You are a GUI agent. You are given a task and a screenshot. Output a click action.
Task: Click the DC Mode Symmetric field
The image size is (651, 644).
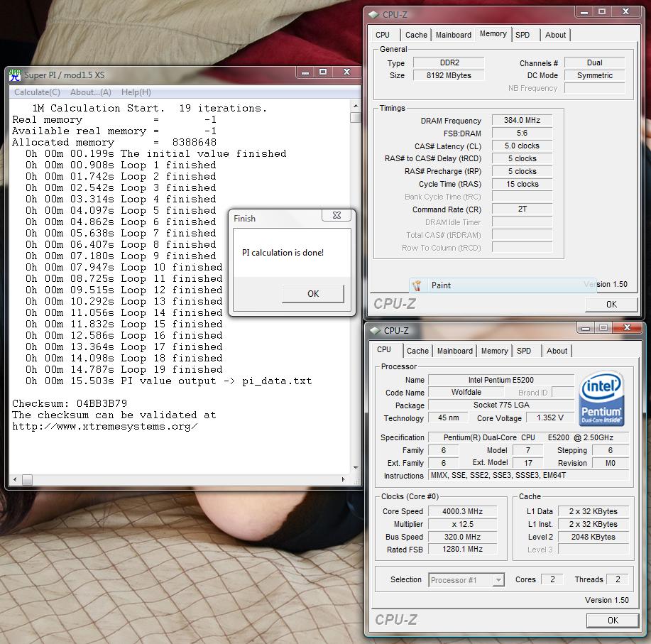pos(594,75)
